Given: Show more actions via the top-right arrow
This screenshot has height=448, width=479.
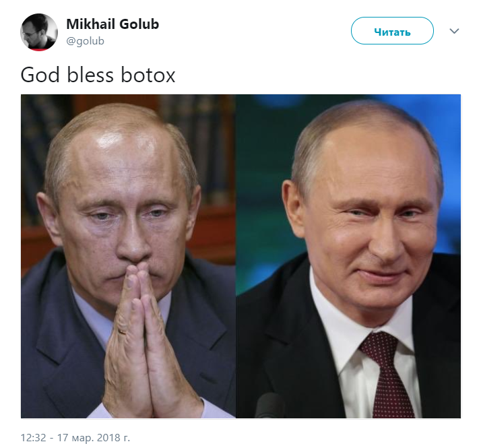Looking at the screenshot, I should click(x=454, y=31).
